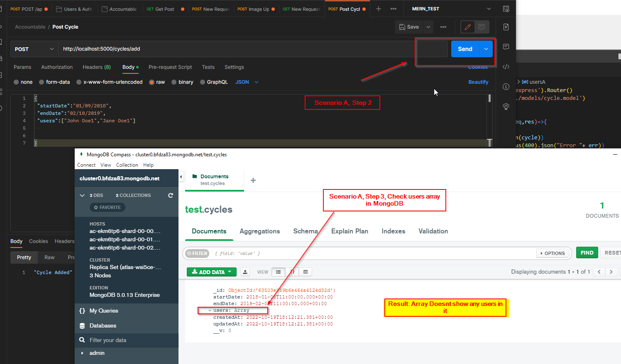Open the Aggregations tab in Compass
The image size is (621, 364).
click(x=260, y=231)
